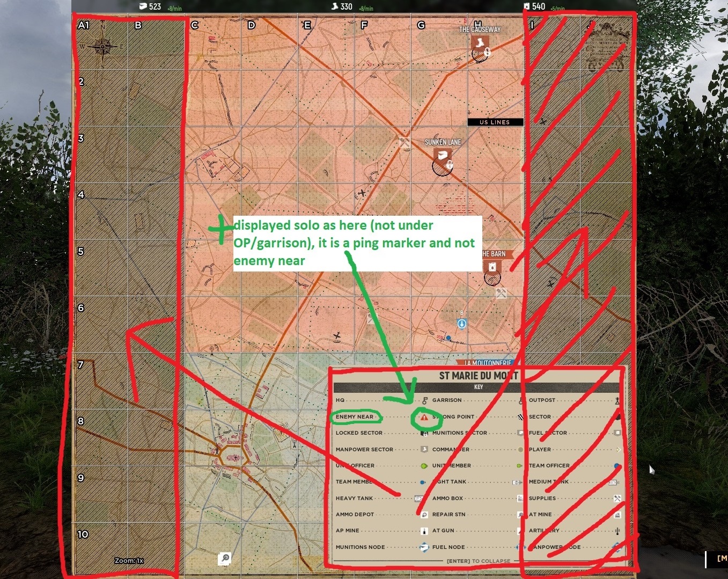Select the blue garrison B marker
This screenshot has width=728, height=579.
tap(461, 323)
